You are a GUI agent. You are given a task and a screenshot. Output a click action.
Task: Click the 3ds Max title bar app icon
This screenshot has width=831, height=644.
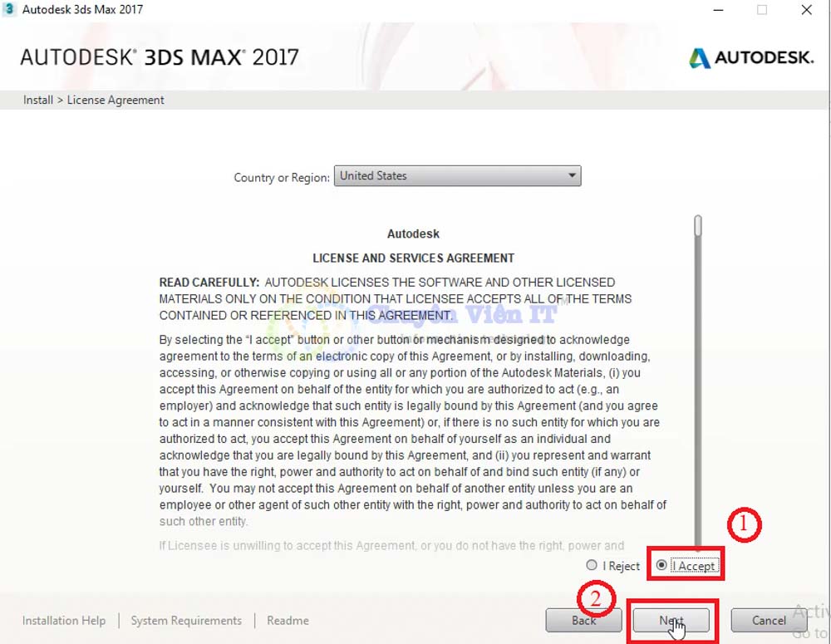[9, 9]
